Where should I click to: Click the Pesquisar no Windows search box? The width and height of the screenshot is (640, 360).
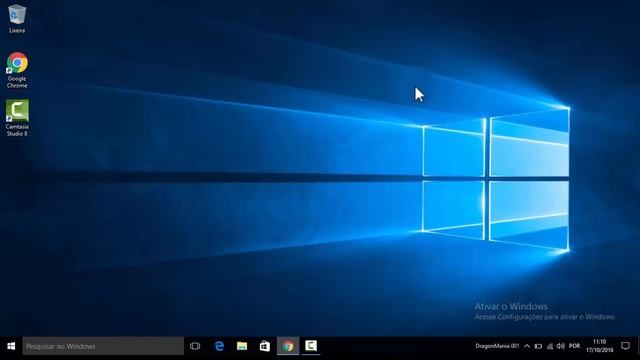click(103, 346)
